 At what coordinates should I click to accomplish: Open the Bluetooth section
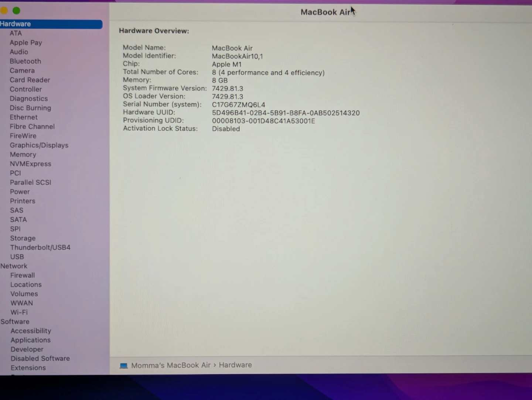click(x=25, y=61)
